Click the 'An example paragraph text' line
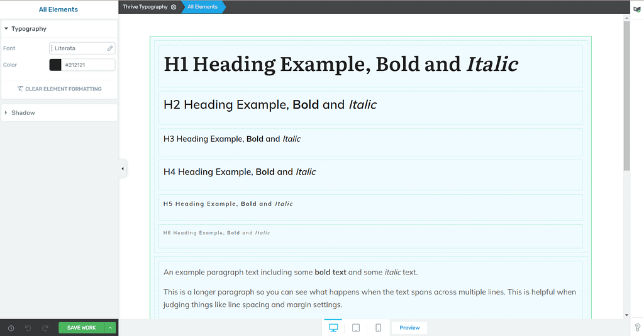 291,272
